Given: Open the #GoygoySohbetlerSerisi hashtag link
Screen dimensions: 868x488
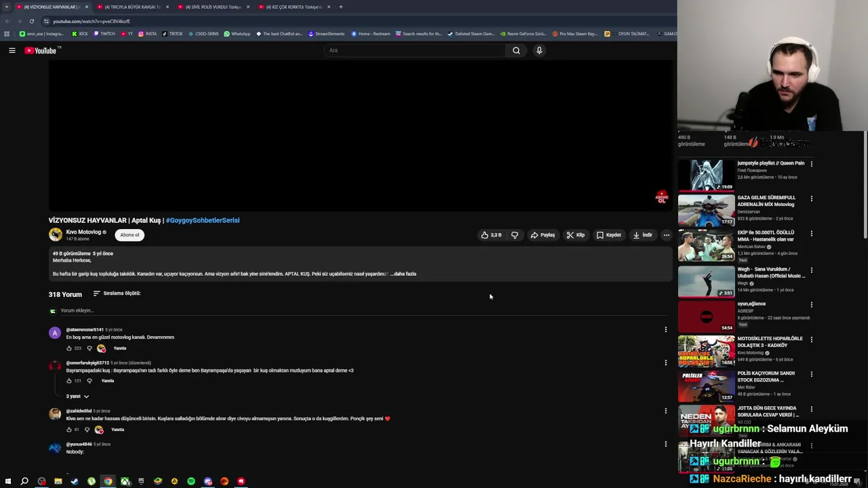Looking at the screenshot, I should pos(203,220).
